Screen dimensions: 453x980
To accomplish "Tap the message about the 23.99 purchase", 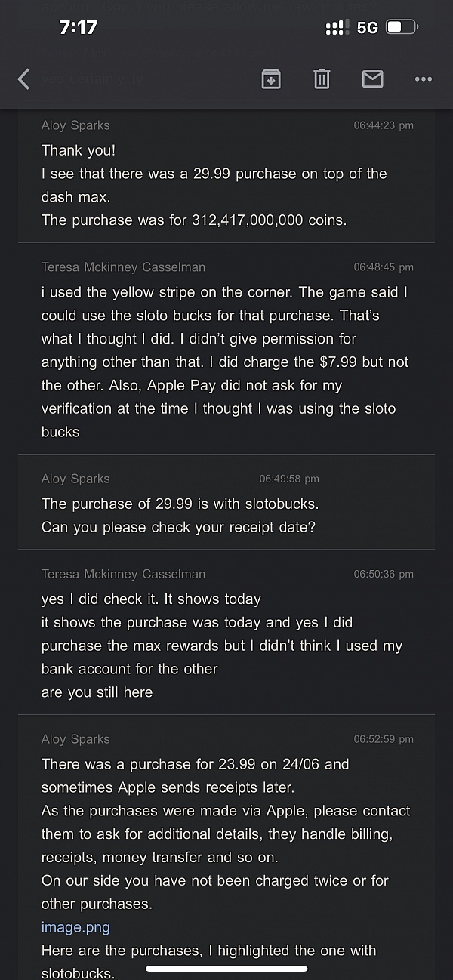I will tap(195, 764).
